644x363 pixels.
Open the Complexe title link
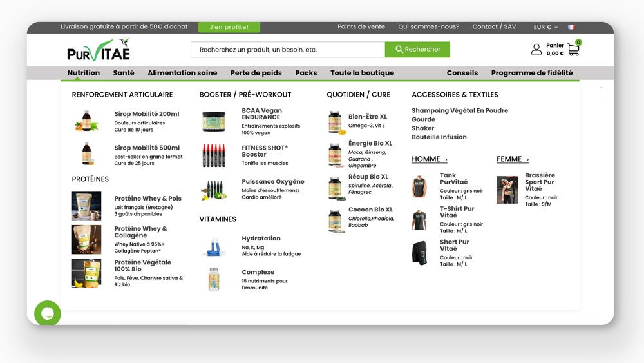258,272
